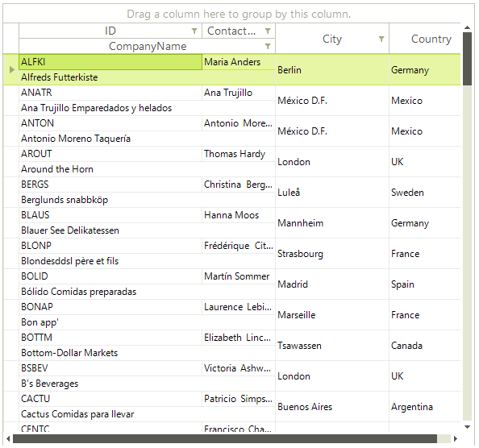The image size is (479, 448).
Task: Select the Bólido Comidas preparadas cell
Action: pyautogui.click(x=147, y=292)
